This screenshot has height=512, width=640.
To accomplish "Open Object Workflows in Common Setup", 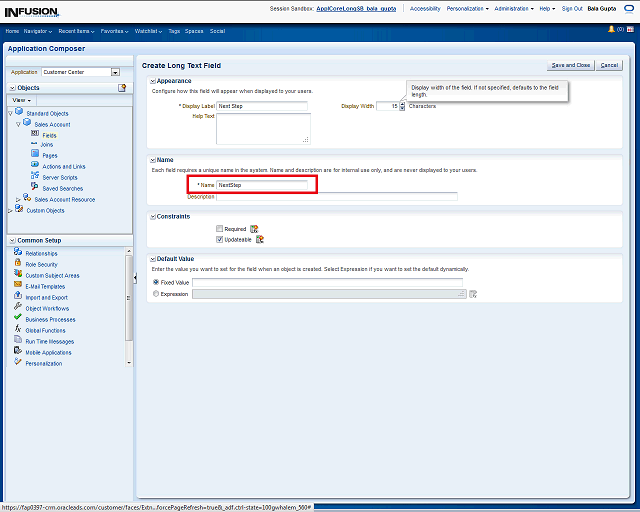I will tap(47, 308).
